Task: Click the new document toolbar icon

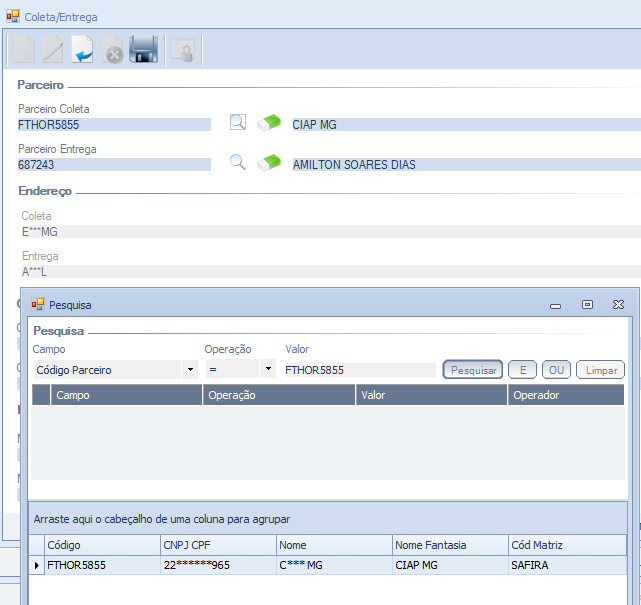Action: point(21,50)
